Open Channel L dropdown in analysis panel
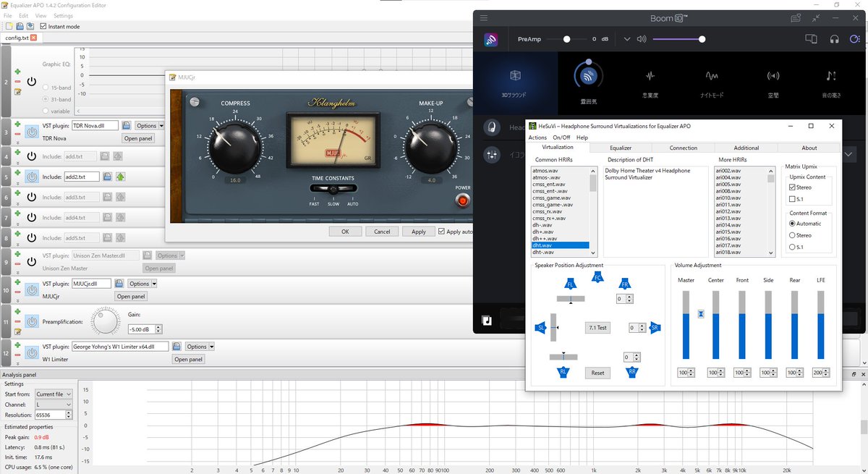The width and height of the screenshot is (868, 474). 54,405
